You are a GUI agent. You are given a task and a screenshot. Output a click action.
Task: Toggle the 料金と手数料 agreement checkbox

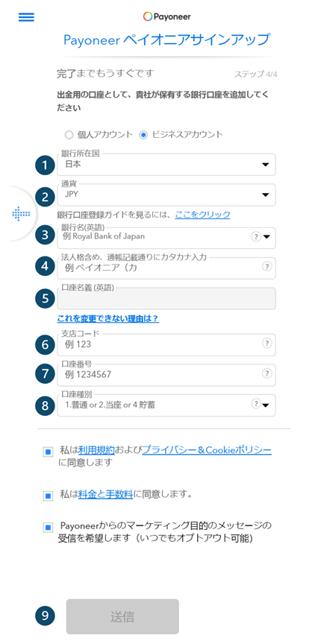48,496
